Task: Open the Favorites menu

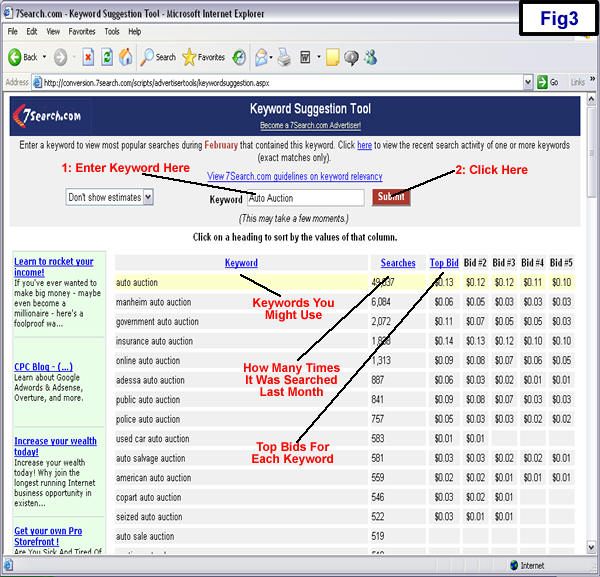Action: [x=82, y=31]
